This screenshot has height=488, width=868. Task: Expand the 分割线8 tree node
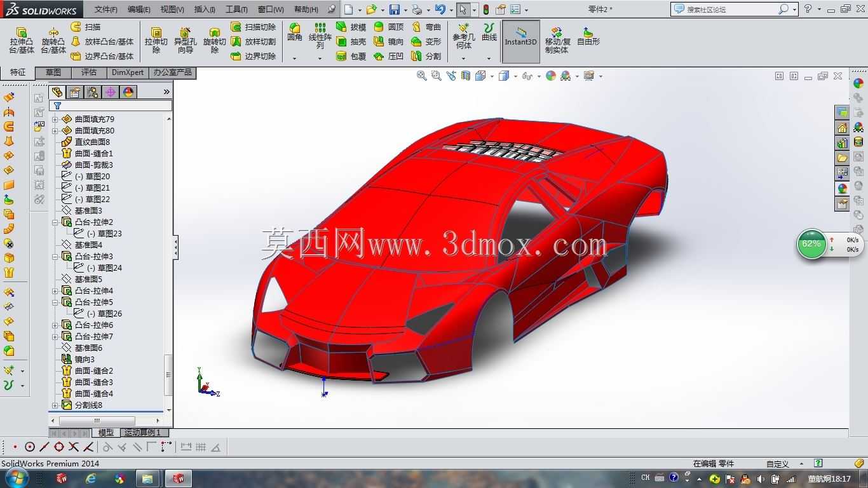click(55, 405)
